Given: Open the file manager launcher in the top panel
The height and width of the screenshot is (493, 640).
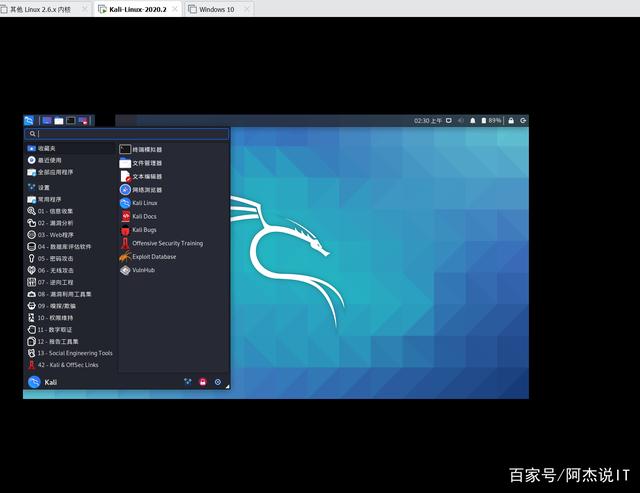Looking at the screenshot, I should (59, 121).
